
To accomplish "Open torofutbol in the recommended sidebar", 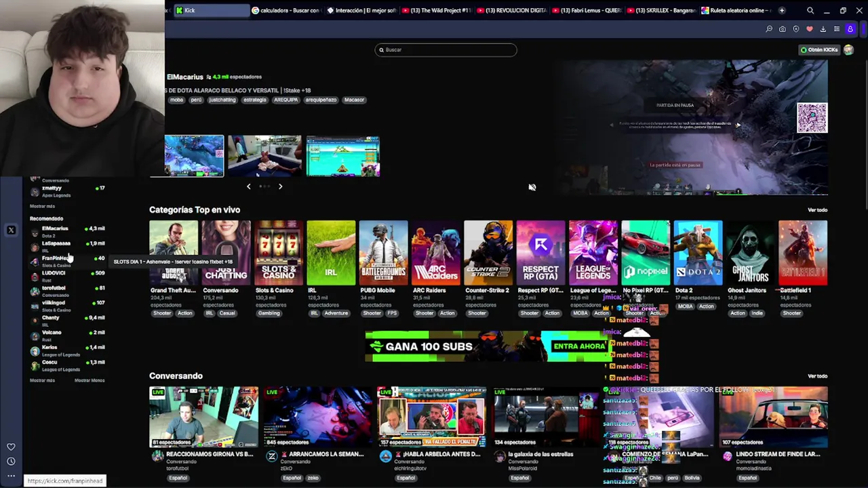I will click(67, 291).
